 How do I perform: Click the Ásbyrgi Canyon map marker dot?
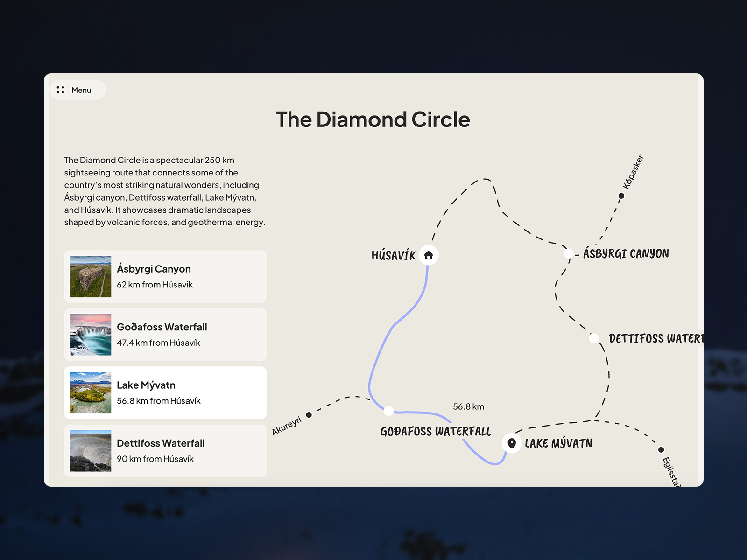point(569,253)
